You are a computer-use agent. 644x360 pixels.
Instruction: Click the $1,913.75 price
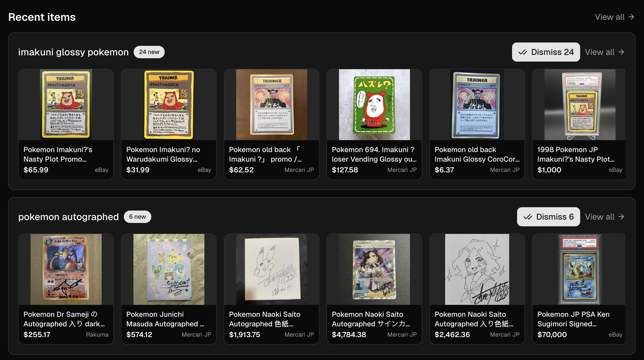245,334
